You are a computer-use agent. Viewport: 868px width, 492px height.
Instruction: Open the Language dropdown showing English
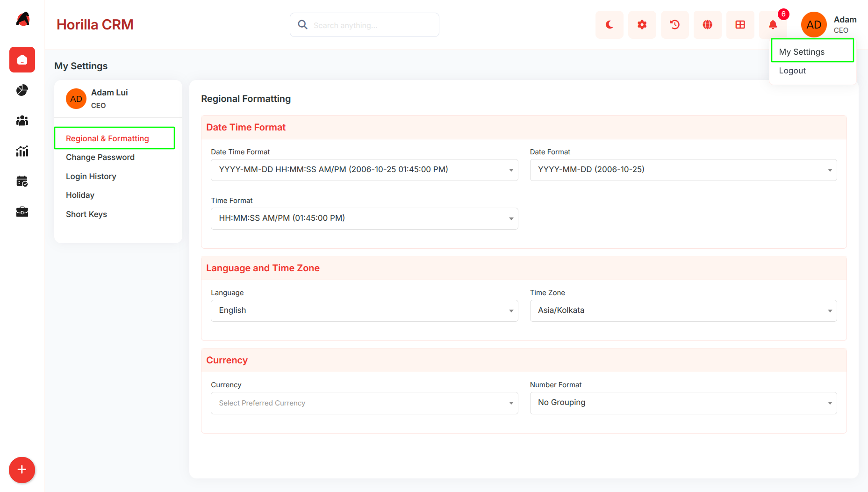click(x=365, y=311)
